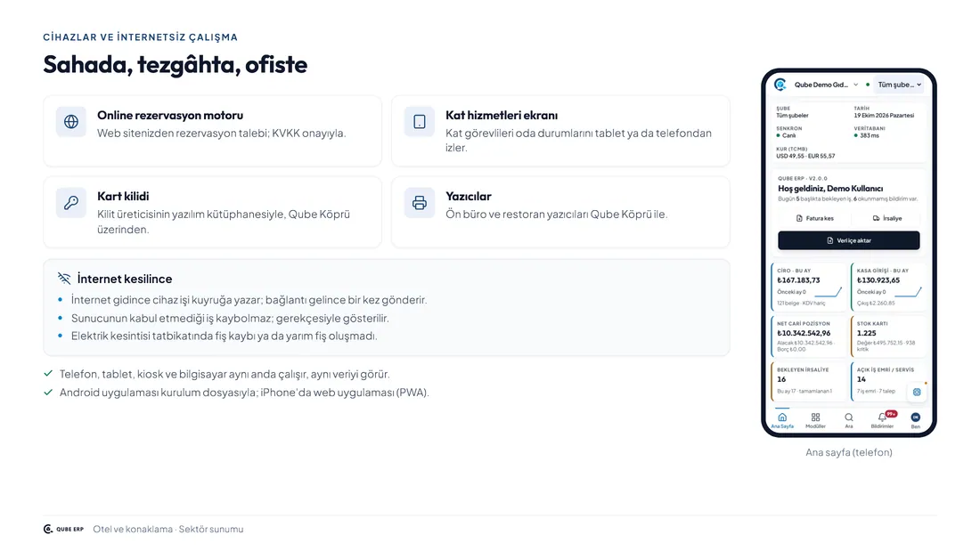Open the Ben profile tab
This screenshot has height=551, width=980.
click(x=916, y=420)
